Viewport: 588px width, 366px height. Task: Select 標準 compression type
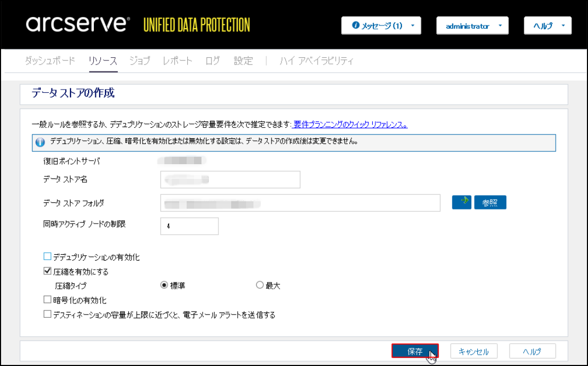tap(164, 285)
